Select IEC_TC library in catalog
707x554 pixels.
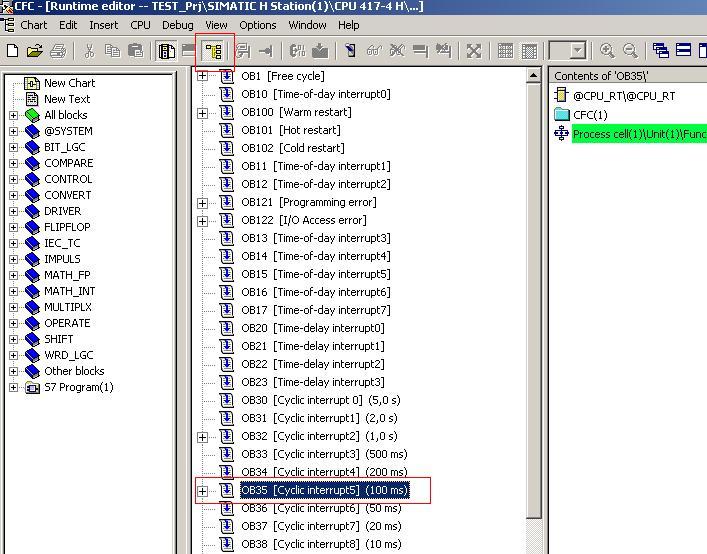coord(62,243)
